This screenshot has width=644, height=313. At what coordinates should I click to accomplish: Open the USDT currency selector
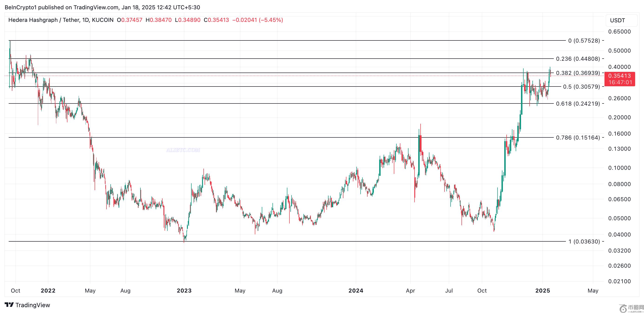point(621,20)
